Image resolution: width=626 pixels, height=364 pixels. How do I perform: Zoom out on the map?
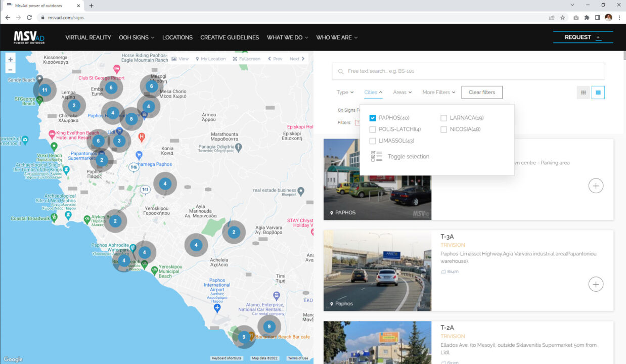pos(11,69)
